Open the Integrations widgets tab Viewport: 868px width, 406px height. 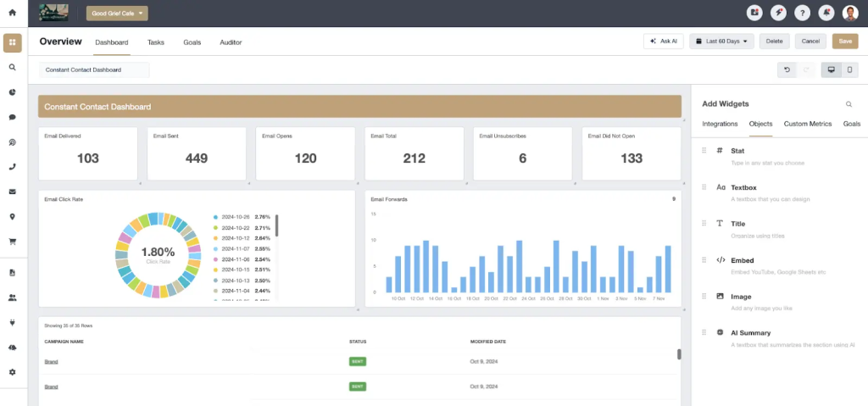(720, 124)
